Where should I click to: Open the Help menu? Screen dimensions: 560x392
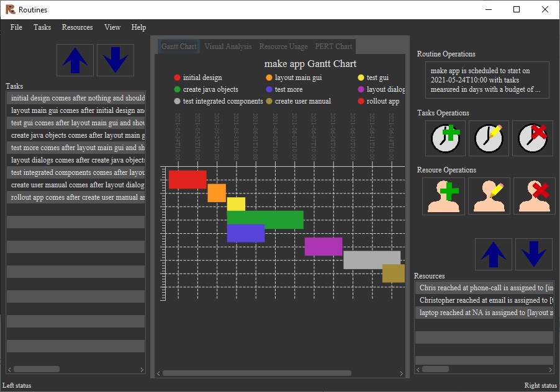click(x=138, y=27)
